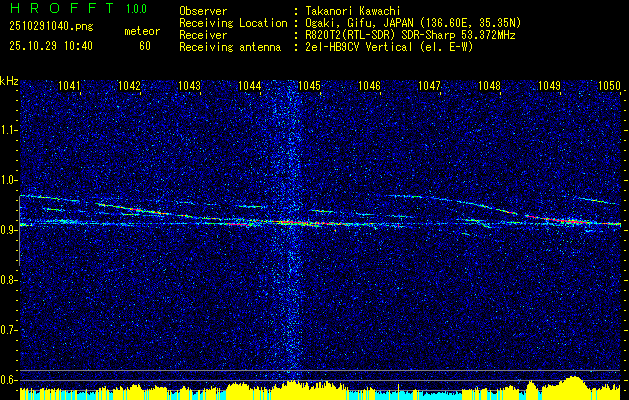
Task: Click the date stamp 25.10.29 10:40
Action: click(x=51, y=46)
